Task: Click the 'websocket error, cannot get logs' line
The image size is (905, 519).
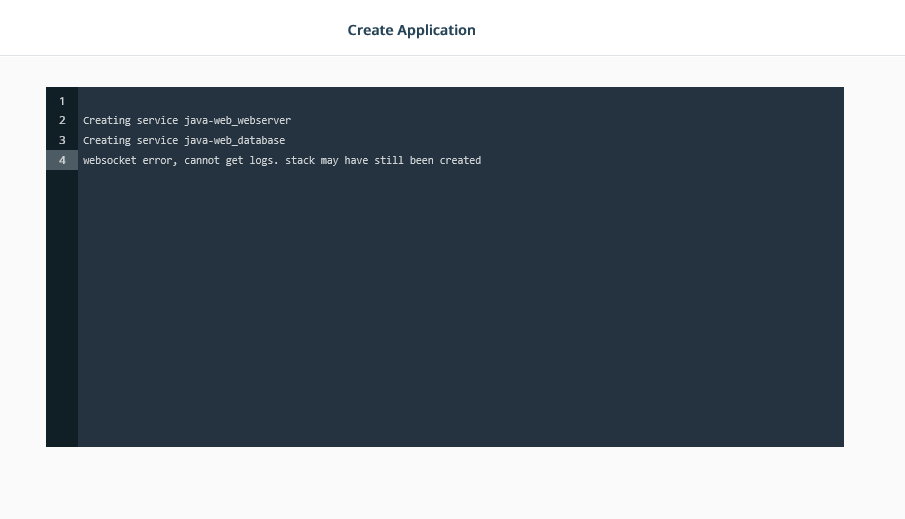Action: pos(282,160)
